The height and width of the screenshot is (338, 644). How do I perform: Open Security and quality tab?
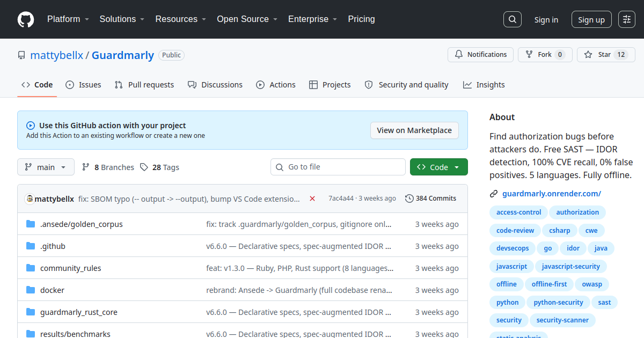[406, 85]
